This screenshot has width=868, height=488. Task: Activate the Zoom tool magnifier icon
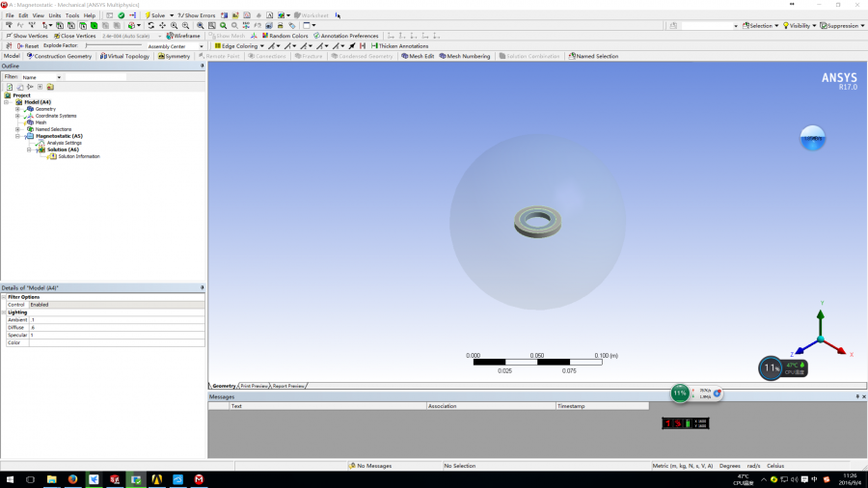174,25
